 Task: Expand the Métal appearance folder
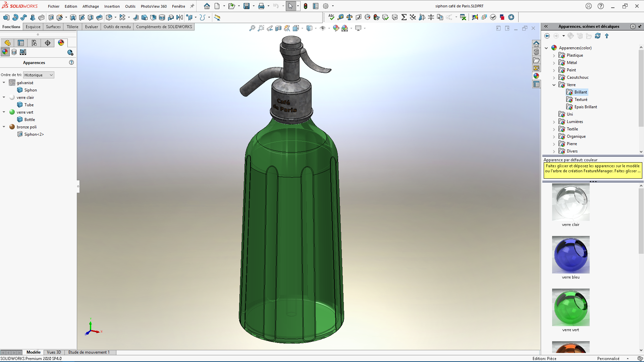554,63
